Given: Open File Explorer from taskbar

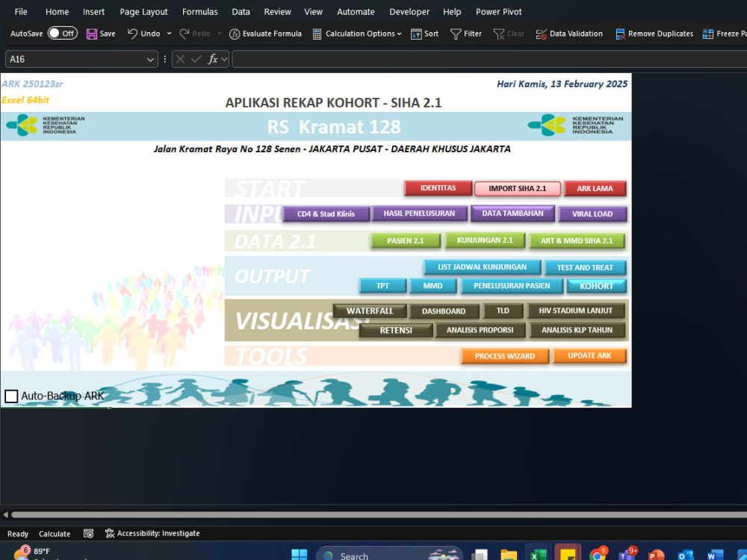Looking at the screenshot, I should (x=509, y=555).
